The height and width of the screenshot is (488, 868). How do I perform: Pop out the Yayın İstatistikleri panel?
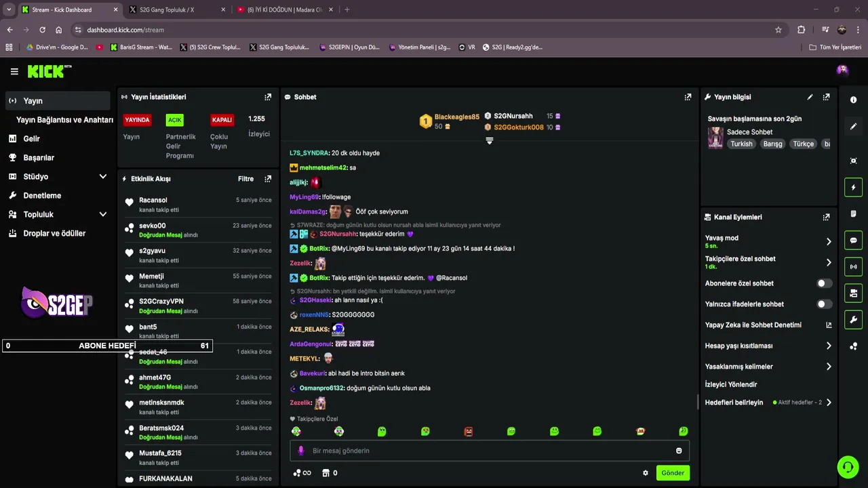(268, 97)
